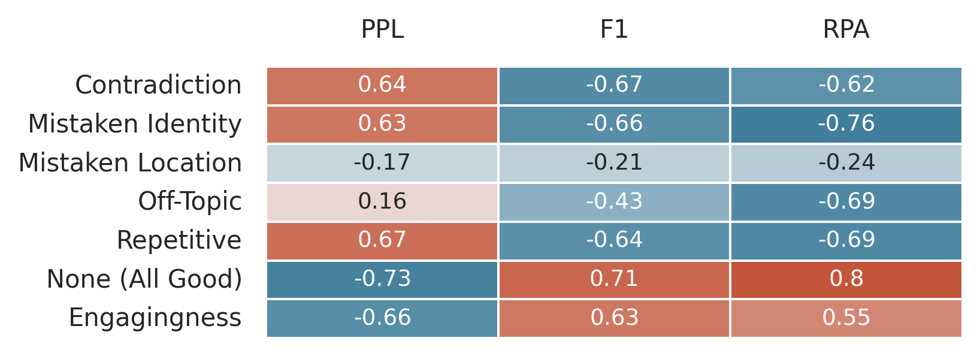Viewport: 980px width, 356px height.
Task: Click the -0.21 Mistaken Location F1 cell
Action: 614,163
